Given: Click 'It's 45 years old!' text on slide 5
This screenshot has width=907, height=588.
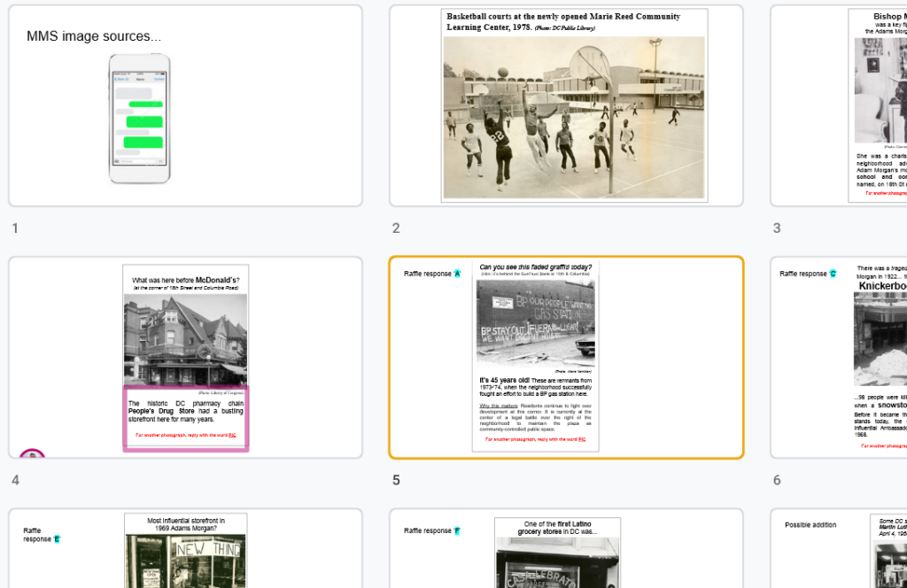Looking at the screenshot, I should coord(504,381).
